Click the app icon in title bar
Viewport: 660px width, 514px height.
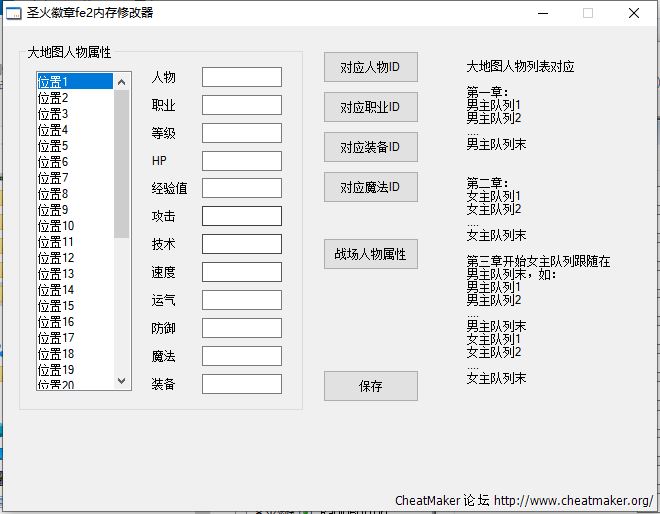[x=14, y=14]
